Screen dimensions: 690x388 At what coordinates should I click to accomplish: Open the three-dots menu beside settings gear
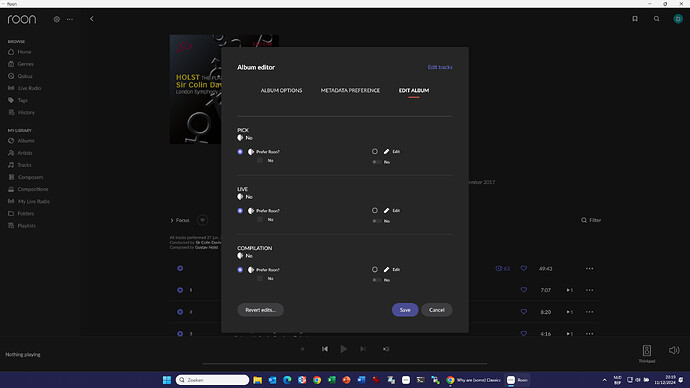(70, 19)
